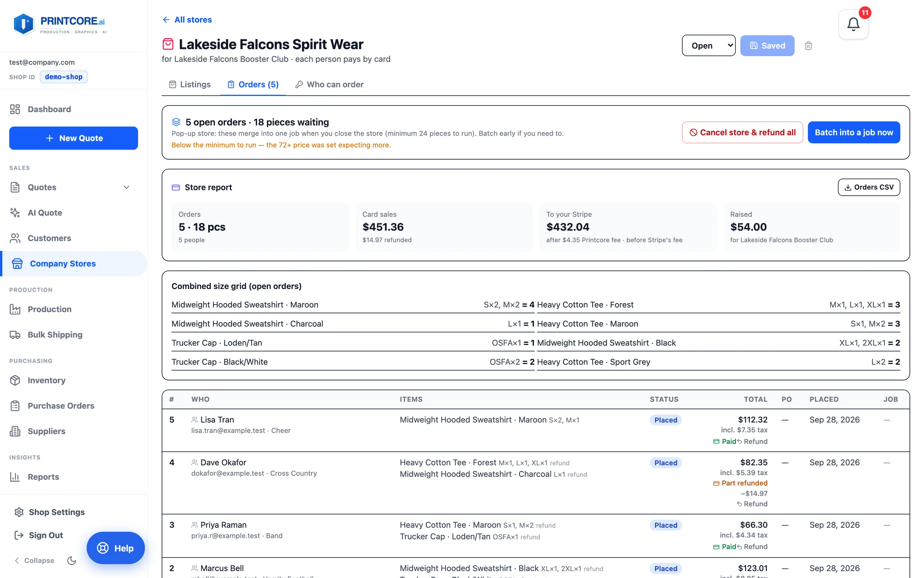The image size is (924, 578).
Task: Click the Part refunded label
Action: 744,483
